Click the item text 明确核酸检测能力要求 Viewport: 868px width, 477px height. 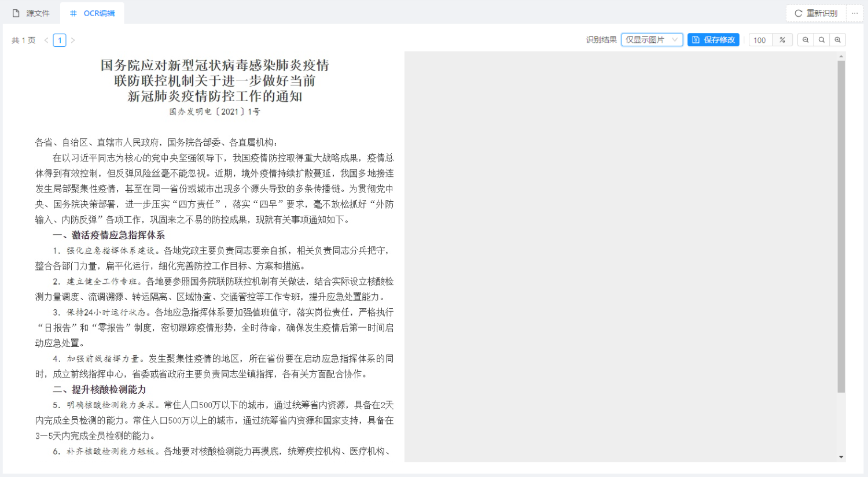point(111,405)
